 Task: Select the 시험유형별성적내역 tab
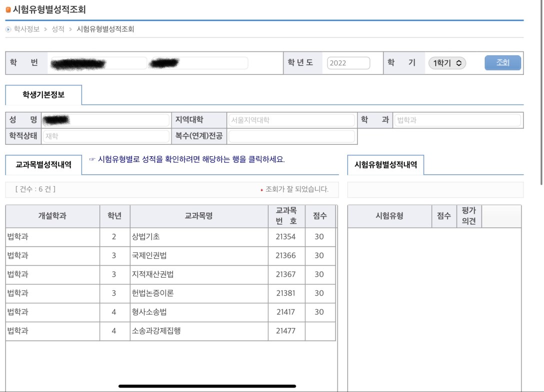pyautogui.click(x=385, y=165)
